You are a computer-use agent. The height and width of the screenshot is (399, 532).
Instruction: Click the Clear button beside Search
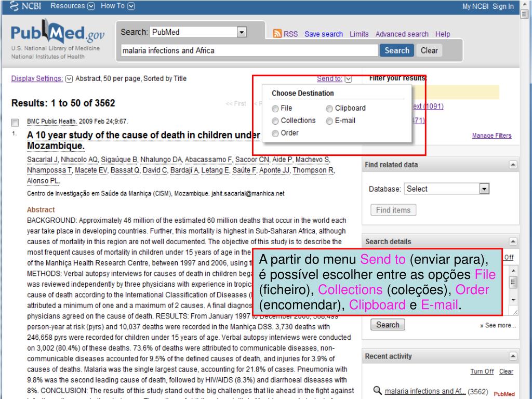tap(429, 50)
